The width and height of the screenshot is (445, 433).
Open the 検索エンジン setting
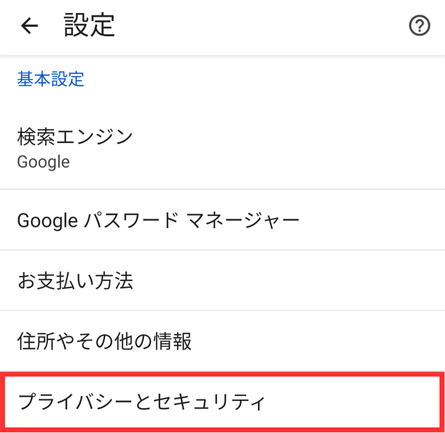pos(222,148)
